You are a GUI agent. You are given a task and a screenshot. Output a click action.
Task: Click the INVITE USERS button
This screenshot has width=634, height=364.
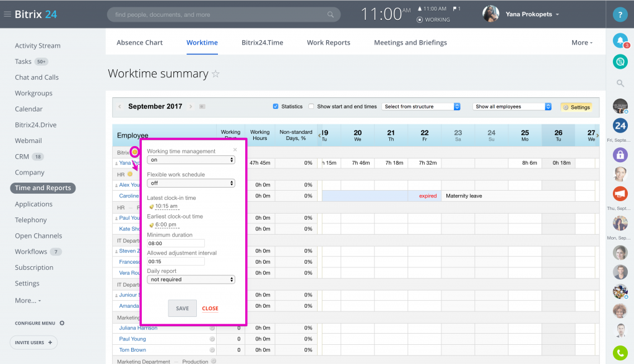click(33, 342)
